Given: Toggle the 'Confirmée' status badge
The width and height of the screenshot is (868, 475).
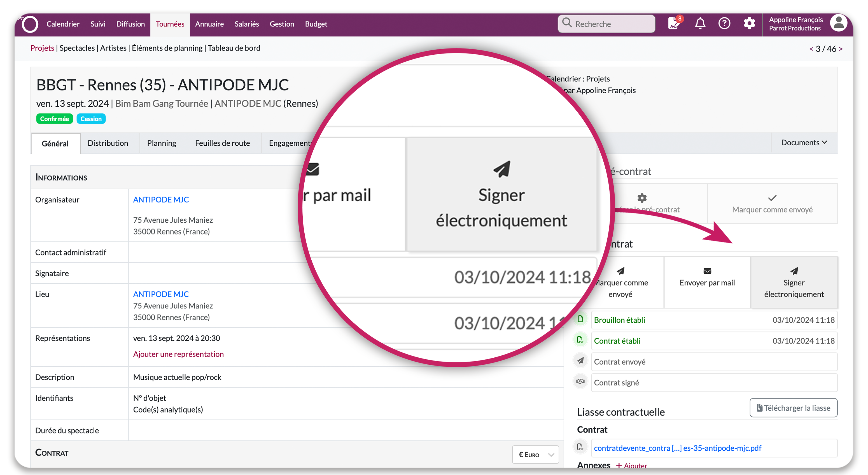Looking at the screenshot, I should [54, 119].
